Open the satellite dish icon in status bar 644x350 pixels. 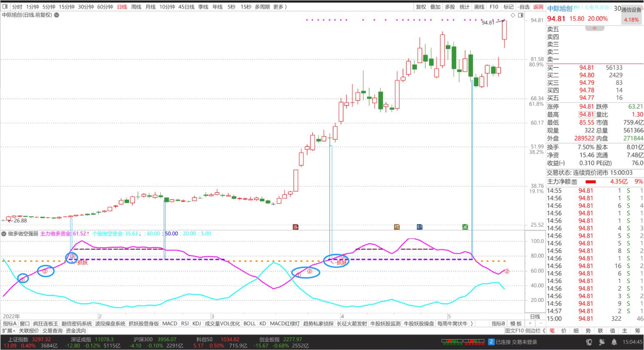pyautogui.click(x=602, y=342)
